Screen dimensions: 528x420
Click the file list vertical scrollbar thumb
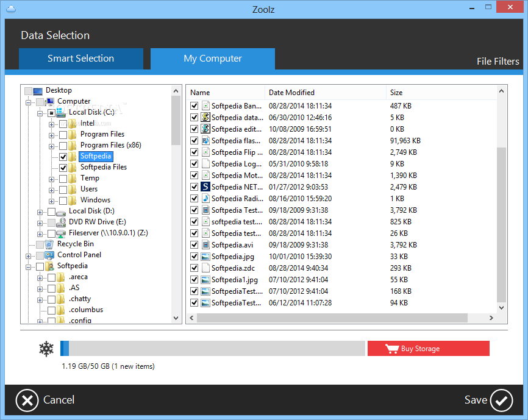501,225
